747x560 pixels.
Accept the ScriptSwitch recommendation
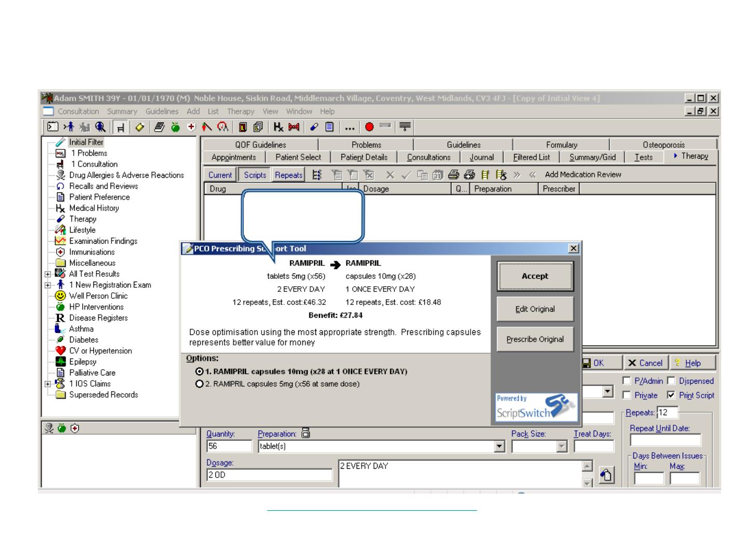tap(535, 276)
